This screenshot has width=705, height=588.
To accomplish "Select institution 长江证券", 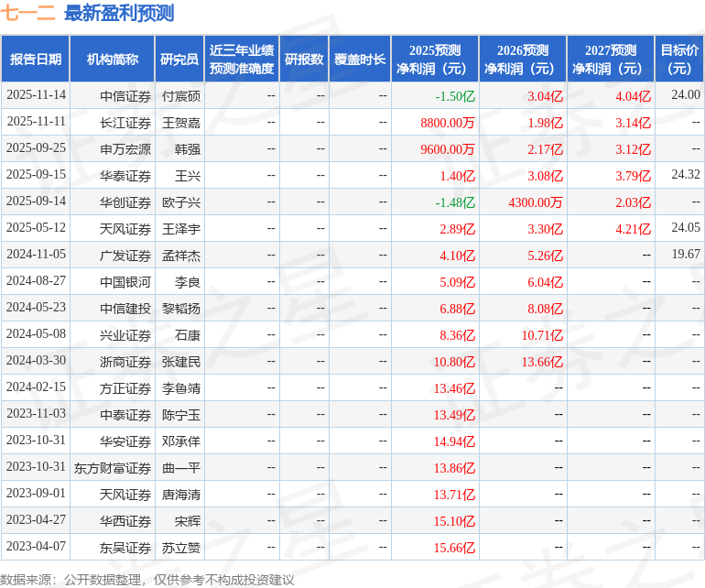I will pos(125,123).
